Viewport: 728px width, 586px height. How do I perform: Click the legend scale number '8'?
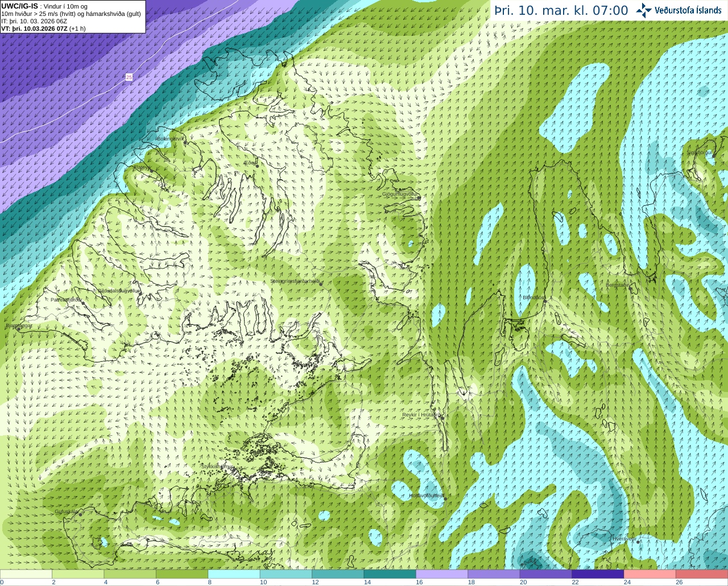210,583
